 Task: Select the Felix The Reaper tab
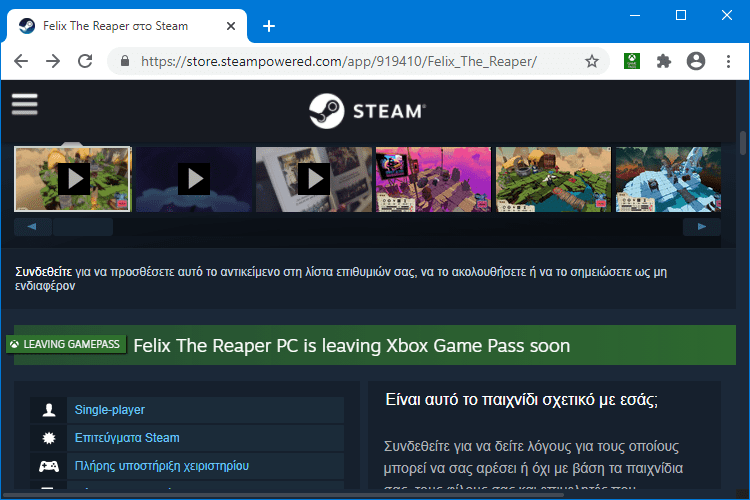coord(126,26)
